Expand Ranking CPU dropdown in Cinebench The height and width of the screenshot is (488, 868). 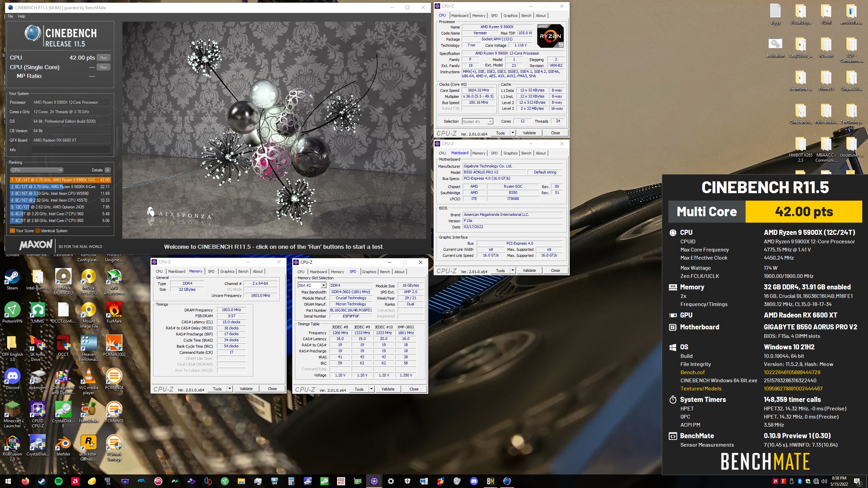37,170
